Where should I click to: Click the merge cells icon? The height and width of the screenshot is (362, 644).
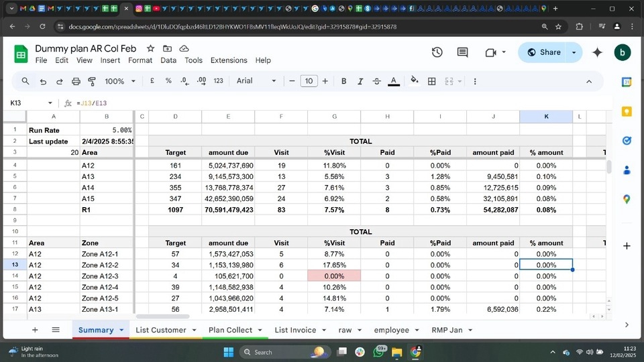pos(449,81)
